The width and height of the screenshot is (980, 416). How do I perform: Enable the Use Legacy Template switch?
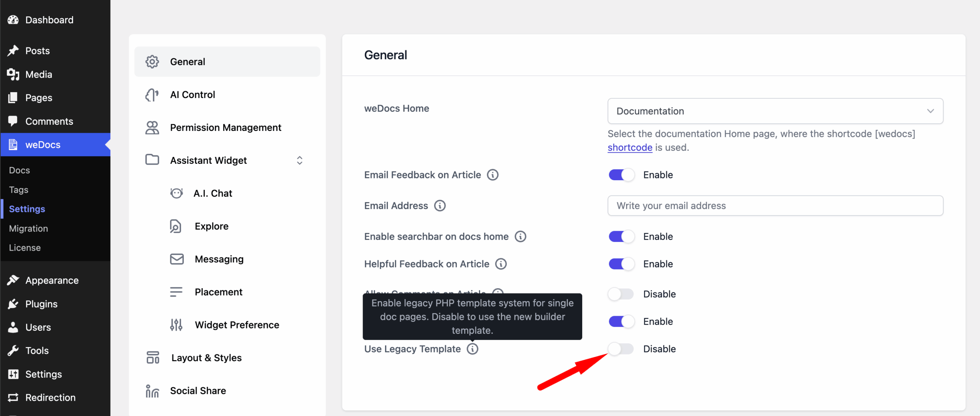tap(621, 349)
